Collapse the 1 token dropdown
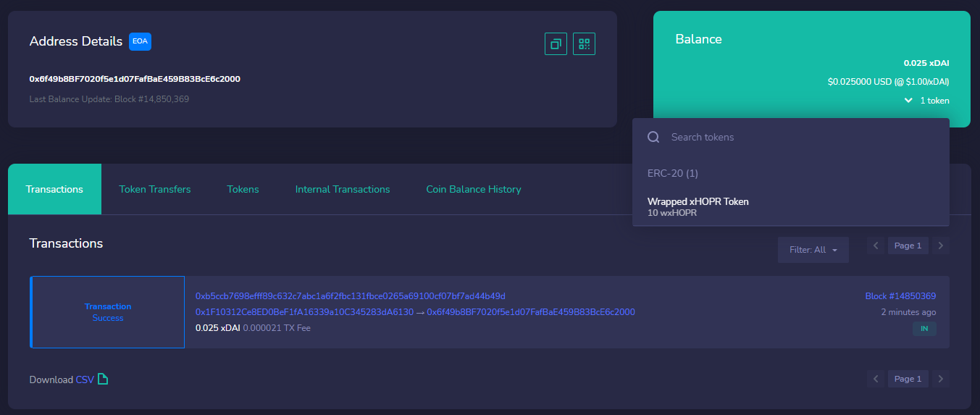The image size is (980, 415). point(926,101)
